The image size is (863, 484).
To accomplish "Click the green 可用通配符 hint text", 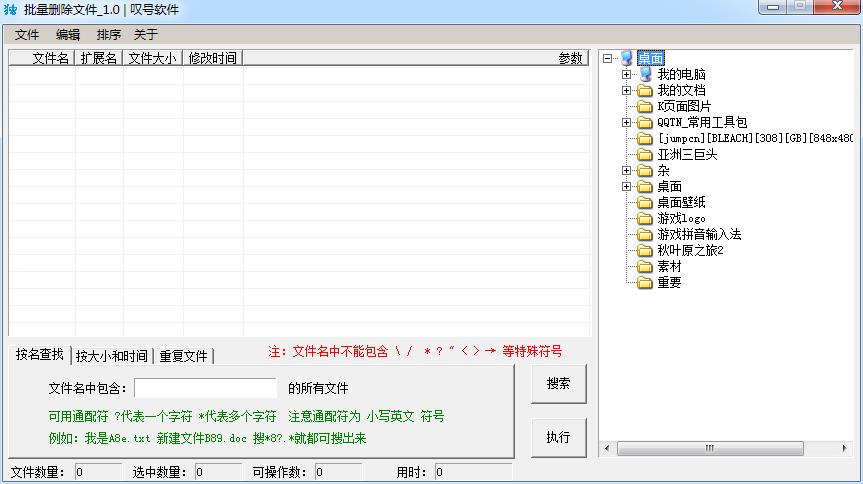I will tap(246, 416).
